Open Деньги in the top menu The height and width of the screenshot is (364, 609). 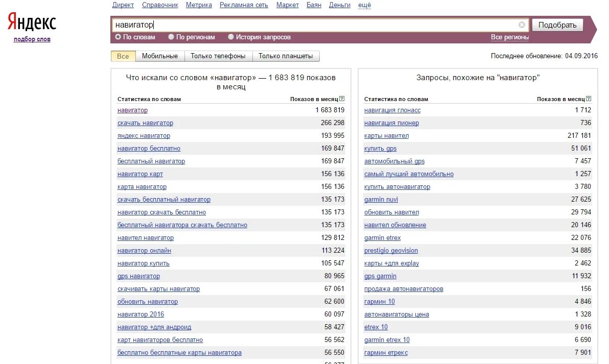[x=339, y=5]
